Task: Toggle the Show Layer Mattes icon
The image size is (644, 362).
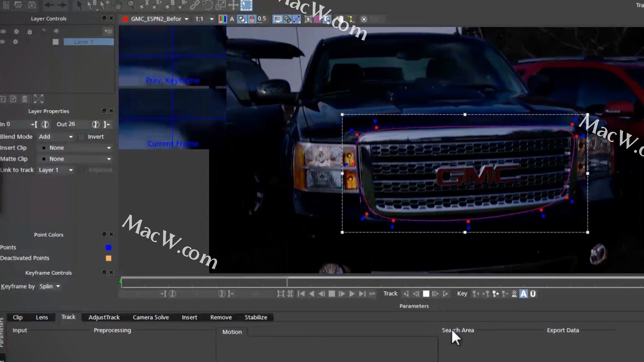Action: click(242, 19)
